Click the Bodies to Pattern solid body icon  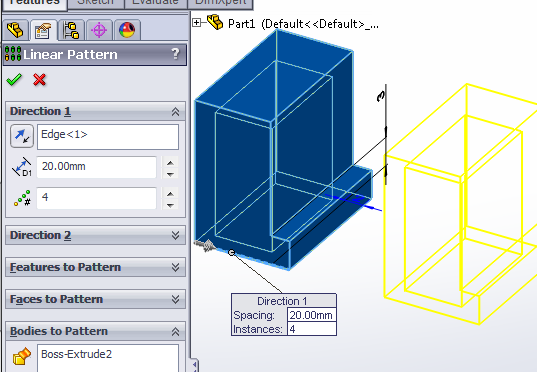(x=22, y=356)
